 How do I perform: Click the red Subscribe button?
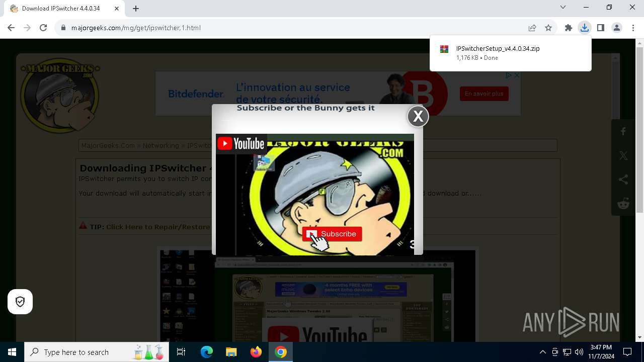[332, 234]
